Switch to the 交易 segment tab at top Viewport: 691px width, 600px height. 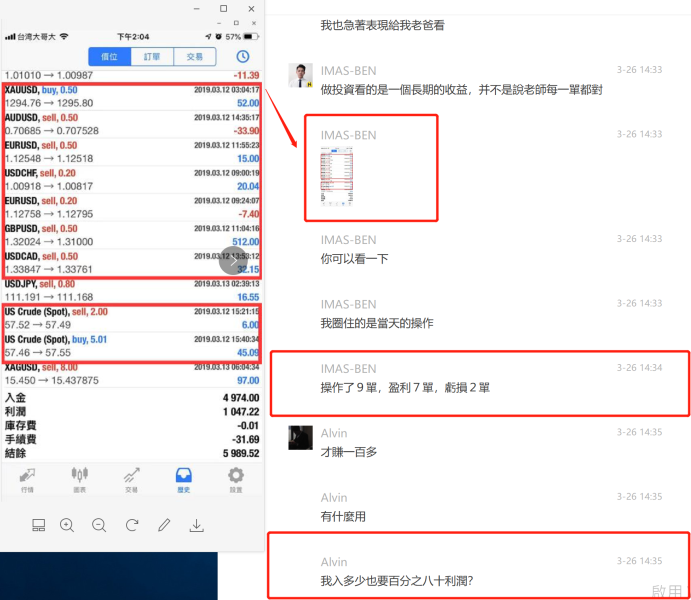tap(195, 57)
